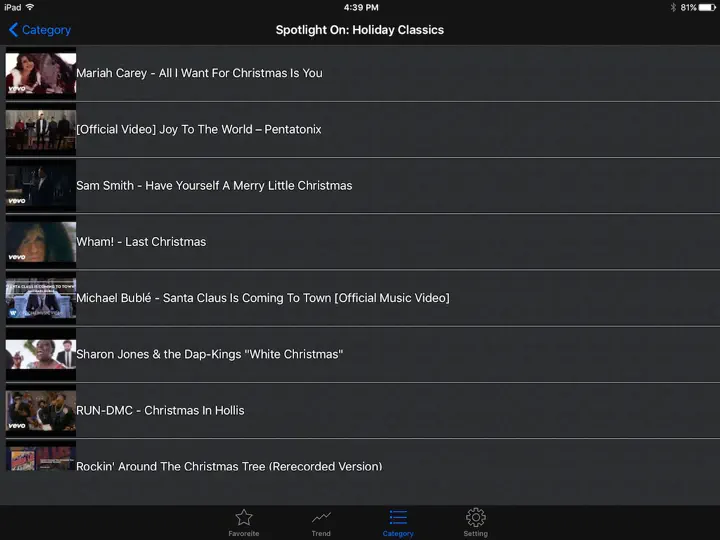Tap the Favoreite tab label

(244, 534)
